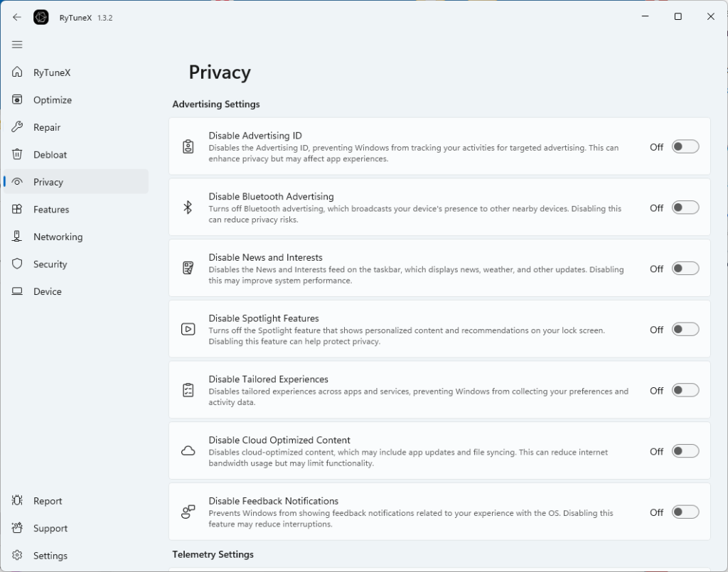Screen dimensions: 728x572
Task: Switch on Disable Spotlight Features
Action: 685,330
